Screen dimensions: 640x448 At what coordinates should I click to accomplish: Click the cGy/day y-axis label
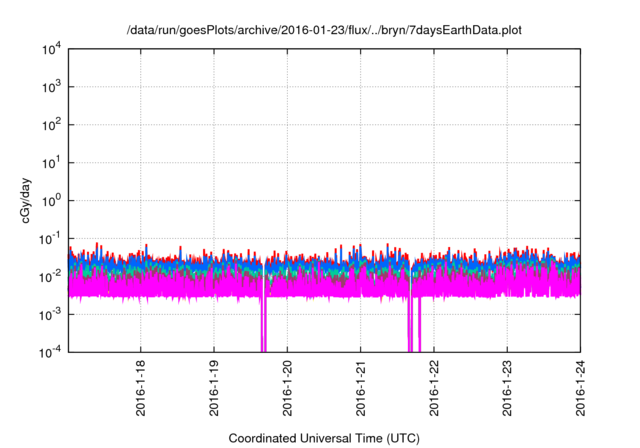[26, 200]
